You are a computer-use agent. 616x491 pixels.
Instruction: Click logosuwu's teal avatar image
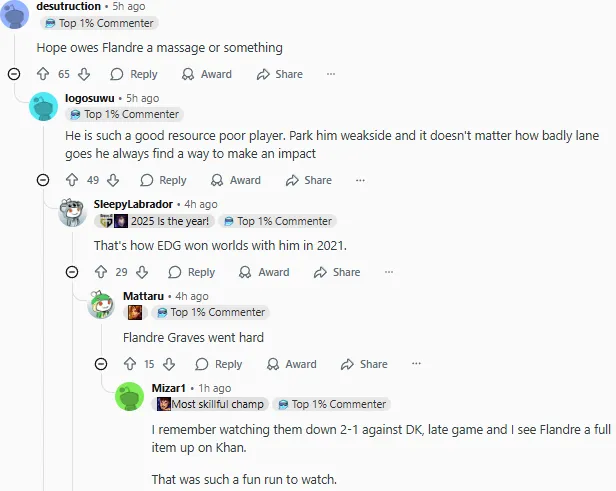pyautogui.click(x=44, y=106)
